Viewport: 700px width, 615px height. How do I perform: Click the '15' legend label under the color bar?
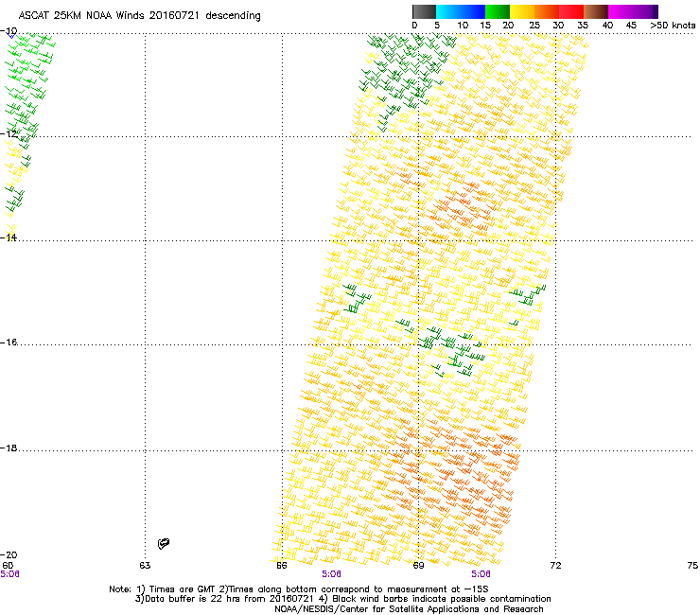point(485,26)
